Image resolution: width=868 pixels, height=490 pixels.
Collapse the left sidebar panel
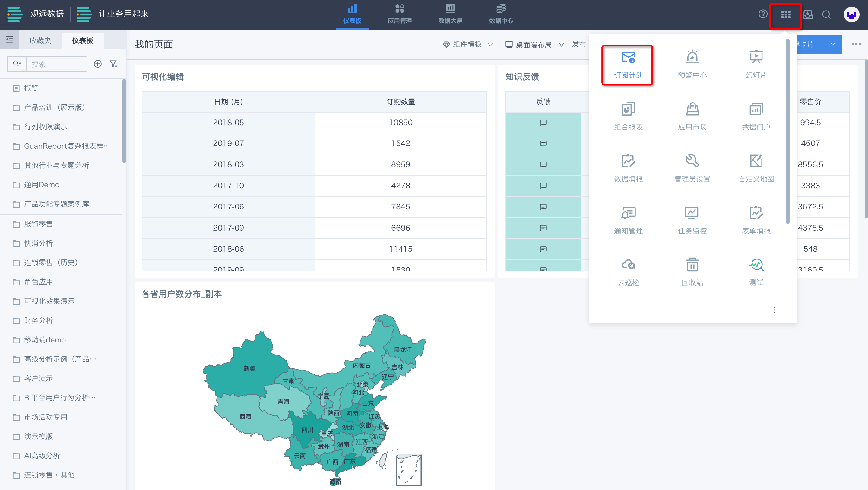pos(10,40)
